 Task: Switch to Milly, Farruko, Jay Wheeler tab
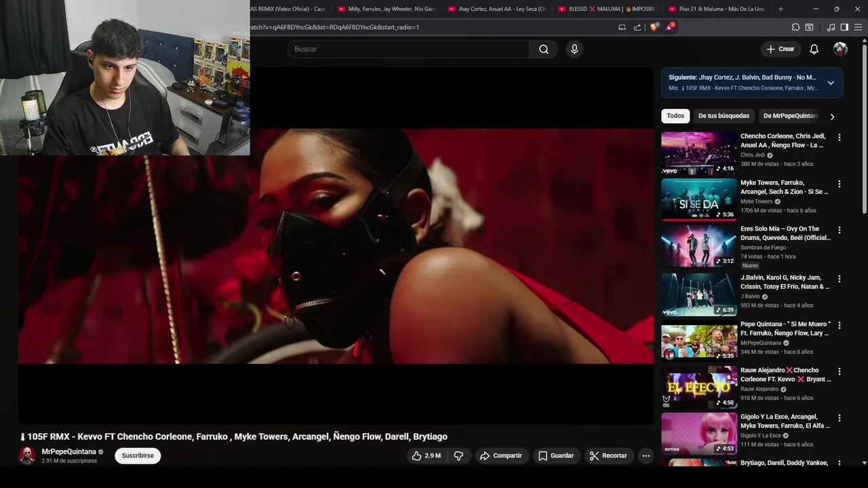tap(387, 9)
